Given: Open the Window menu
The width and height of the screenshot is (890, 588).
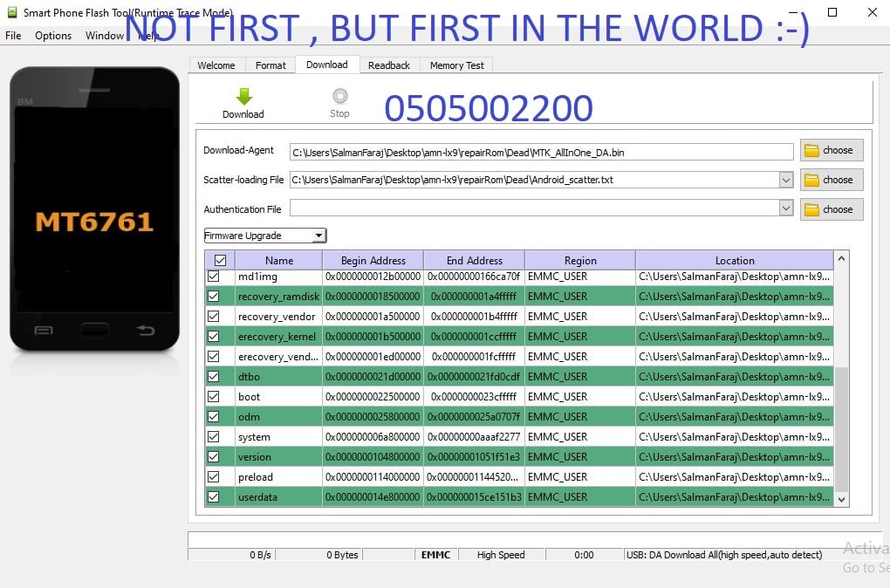Looking at the screenshot, I should click(x=105, y=35).
